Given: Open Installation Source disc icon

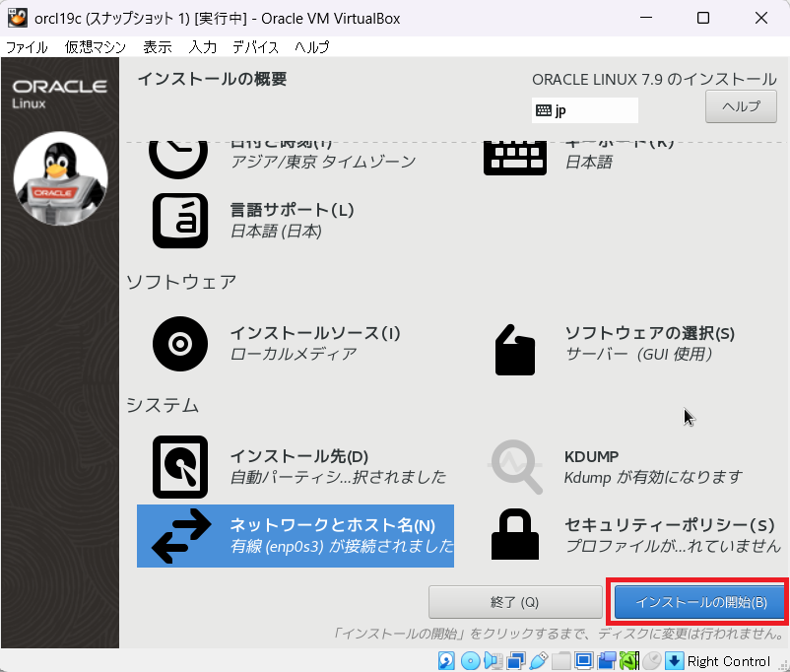Looking at the screenshot, I should tap(180, 344).
